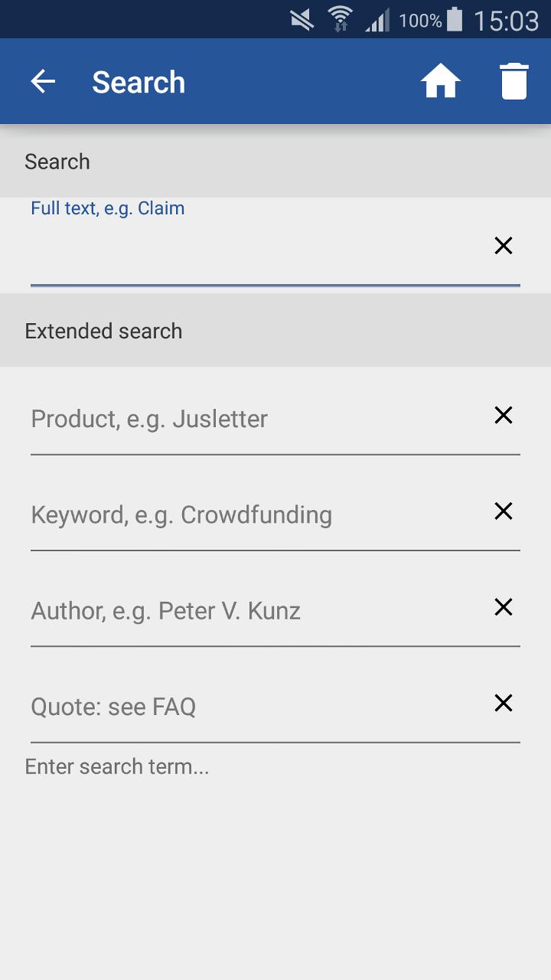Clear the Full text field
This screenshot has height=980, width=551.
[504, 246]
